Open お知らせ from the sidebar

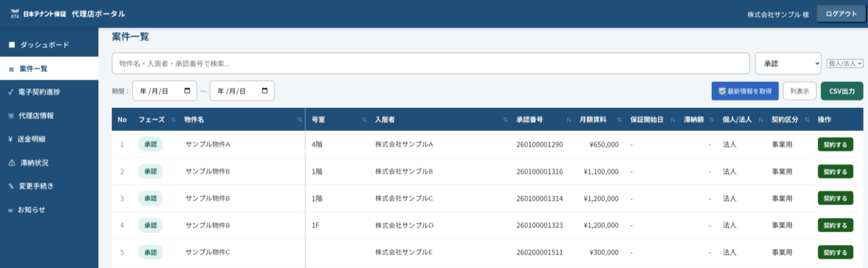coord(49,210)
